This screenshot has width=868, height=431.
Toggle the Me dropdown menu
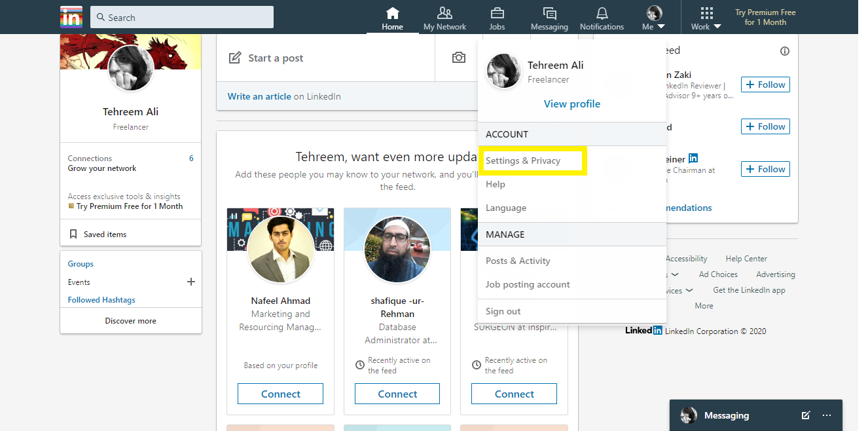pyautogui.click(x=654, y=18)
